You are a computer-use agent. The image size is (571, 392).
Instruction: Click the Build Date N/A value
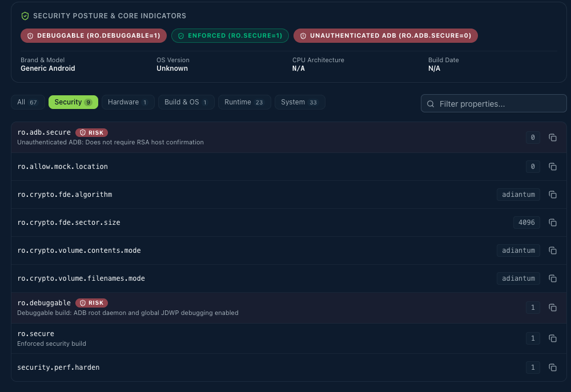click(434, 68)
